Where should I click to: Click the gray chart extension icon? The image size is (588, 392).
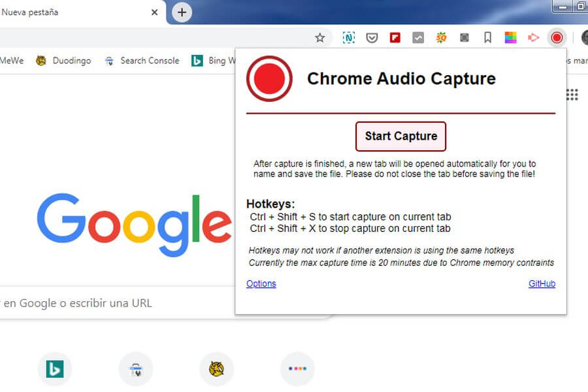(x=418, y=37)
